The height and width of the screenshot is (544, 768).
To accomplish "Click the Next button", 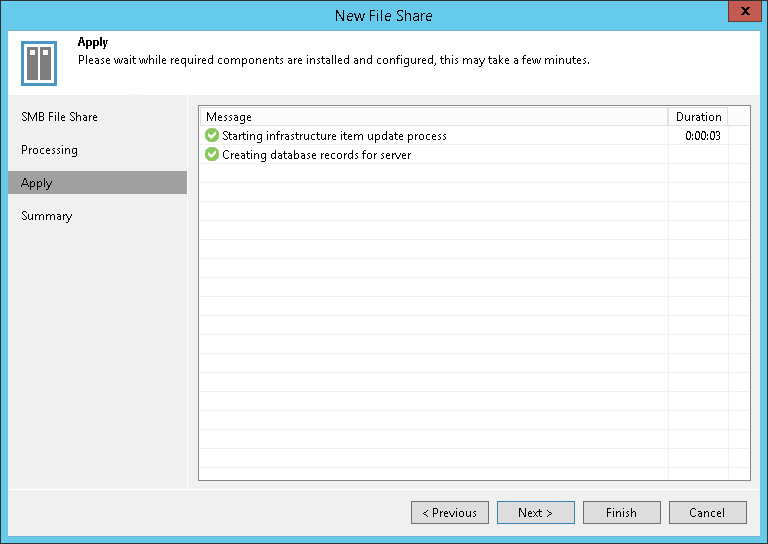I will click(x=535, y=513).
